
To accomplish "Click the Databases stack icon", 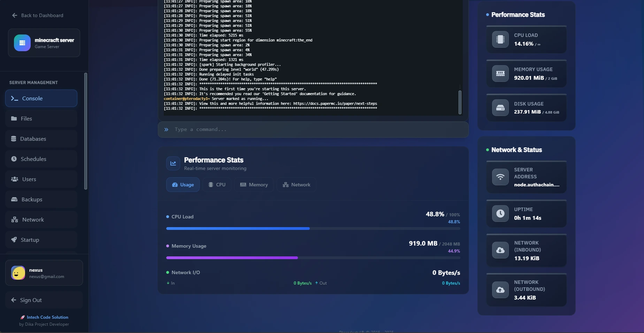I will (14, 139).
